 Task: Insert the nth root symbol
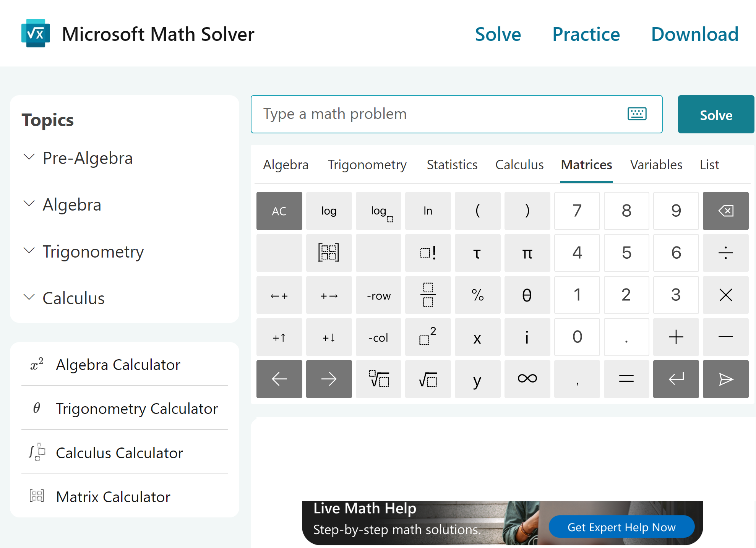378,379
